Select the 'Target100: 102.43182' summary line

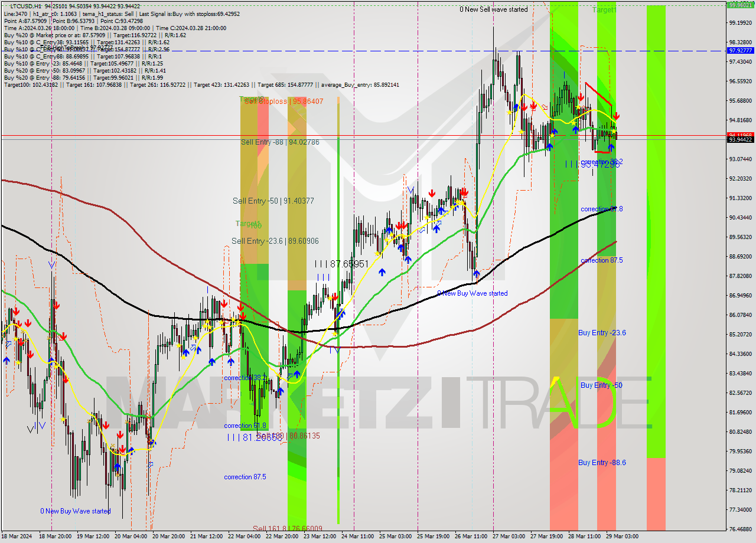201,84
